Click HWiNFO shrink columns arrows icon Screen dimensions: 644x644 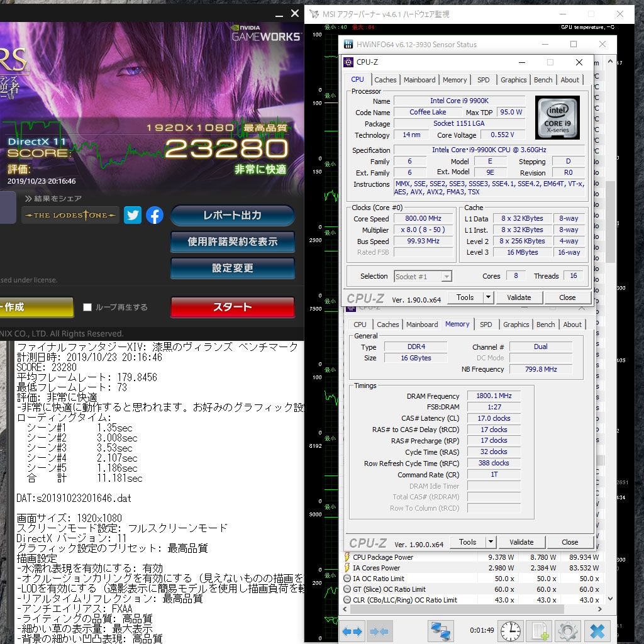[379, 631]
